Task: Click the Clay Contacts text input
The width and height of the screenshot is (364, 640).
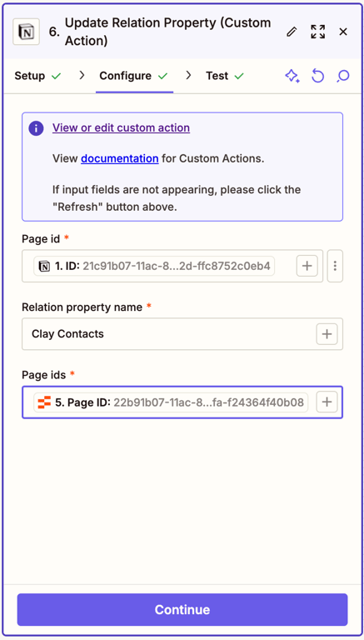Action: pos(169,334)
